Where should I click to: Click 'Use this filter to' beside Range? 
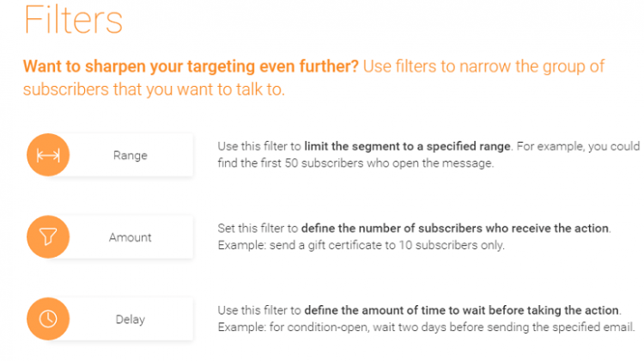pyautogui.click(x=259, y=146)
